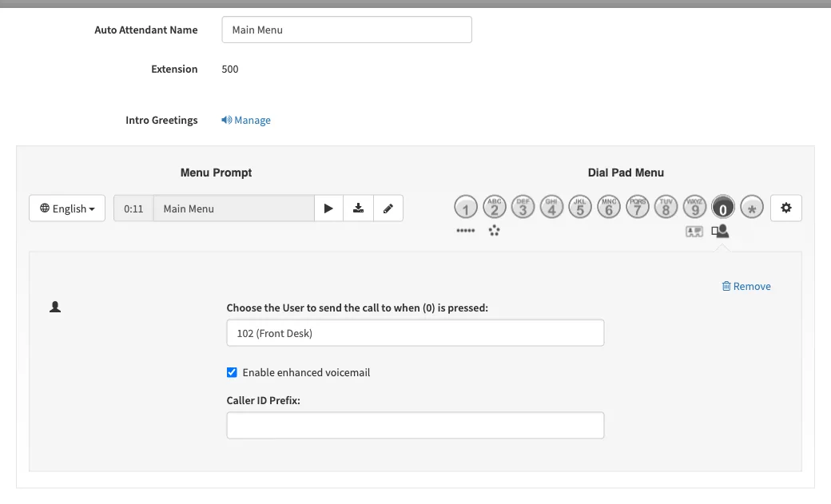Select dial pad key 4 GHI
Screen dimensions: 831x504
(x=551, y=207)
